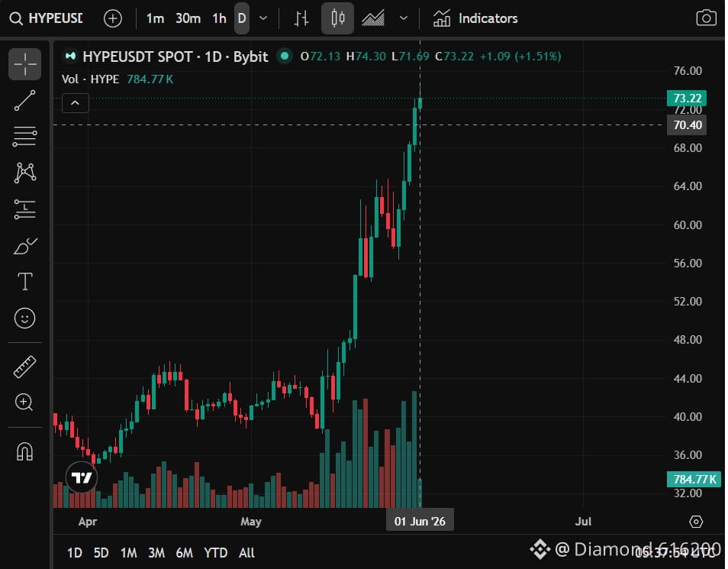Open chart settings gear icon
This screenshot has height=569, width=728.
coord(695,522)
